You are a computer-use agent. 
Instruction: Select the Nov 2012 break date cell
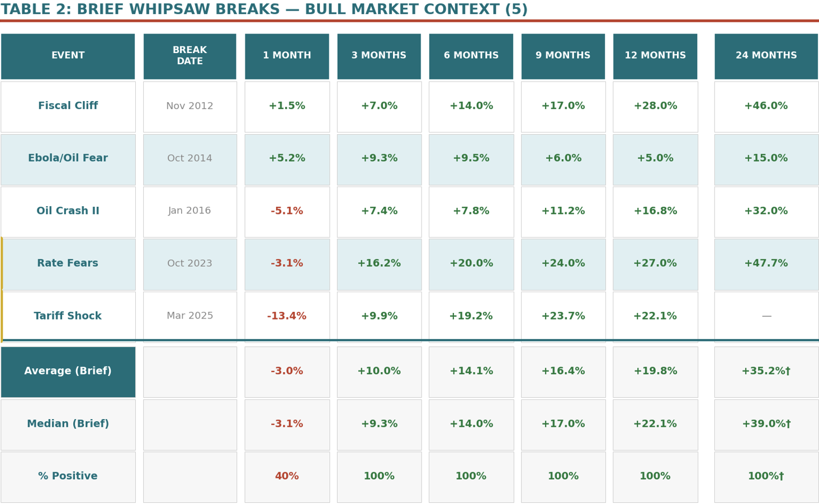click(190, 106)
